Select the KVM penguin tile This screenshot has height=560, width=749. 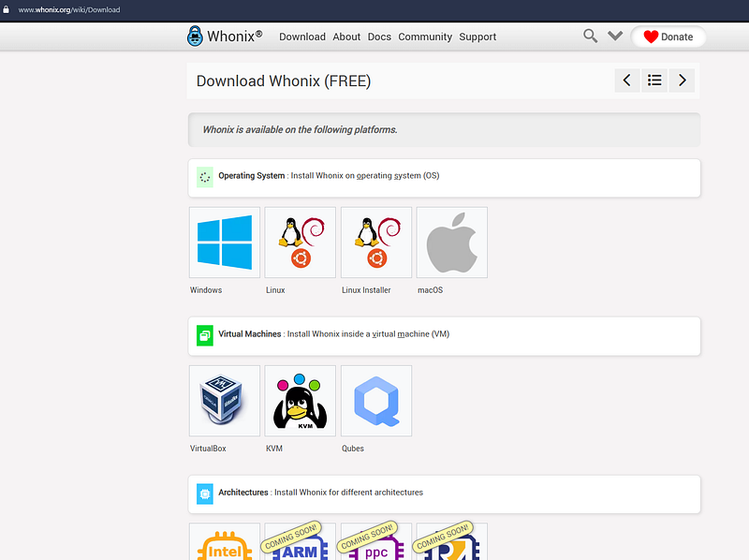(x=301, y=401)
